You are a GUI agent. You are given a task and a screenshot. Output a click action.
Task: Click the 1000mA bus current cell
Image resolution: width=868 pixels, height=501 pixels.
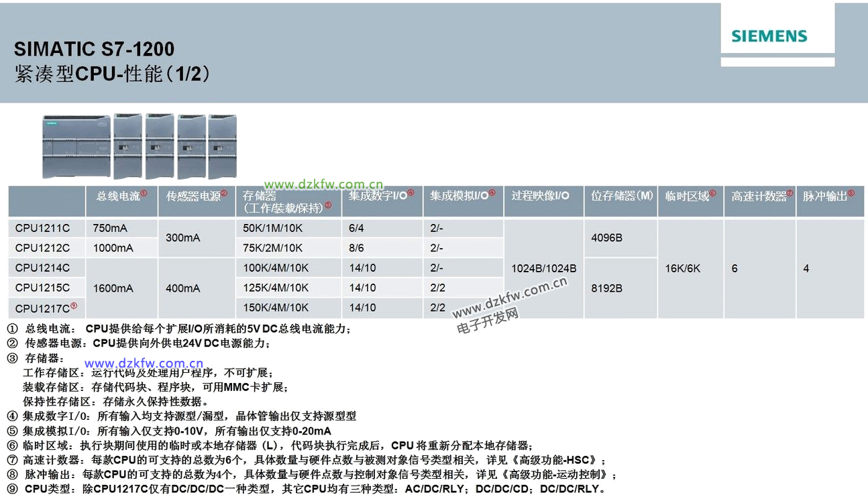tap(122, 248)
